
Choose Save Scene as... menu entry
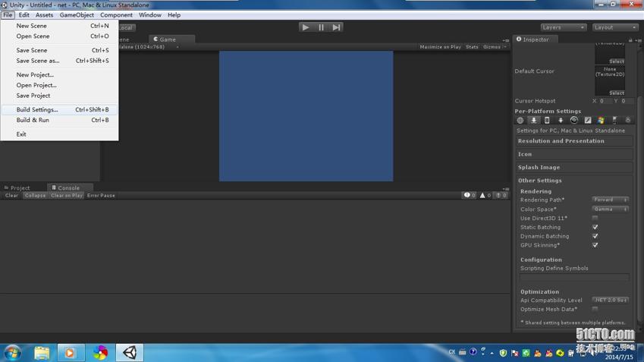[x=60, y=61]
